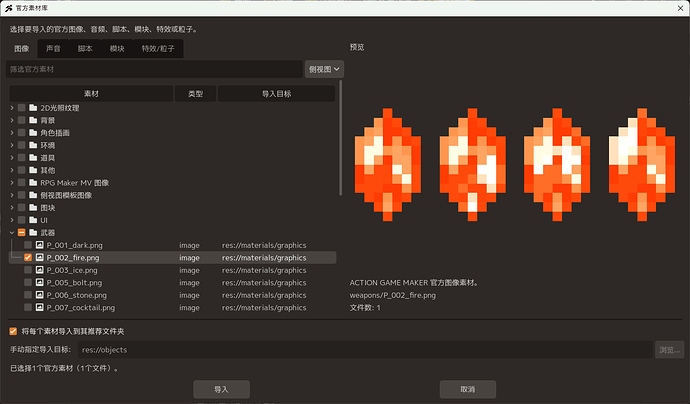This screenshot has height=404, width=690.
Task: Check the 背景 folder checkbox
Action: coord(21,120)
